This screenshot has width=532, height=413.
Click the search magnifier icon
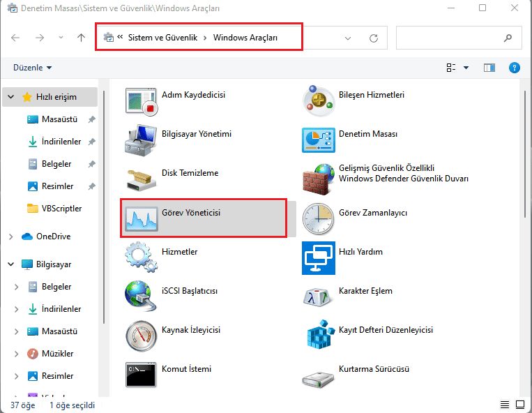coord(508,38)
